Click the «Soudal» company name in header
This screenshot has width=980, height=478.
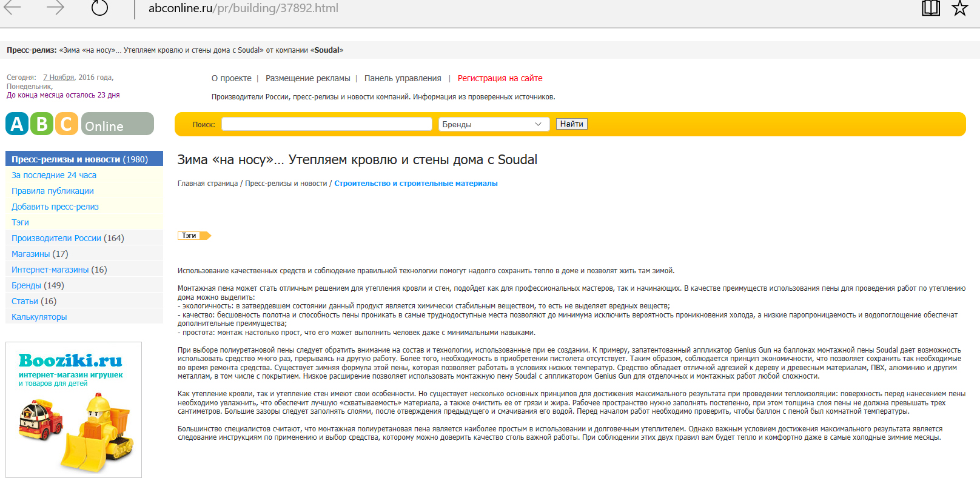pyautogui.click(x=327, y=50)
